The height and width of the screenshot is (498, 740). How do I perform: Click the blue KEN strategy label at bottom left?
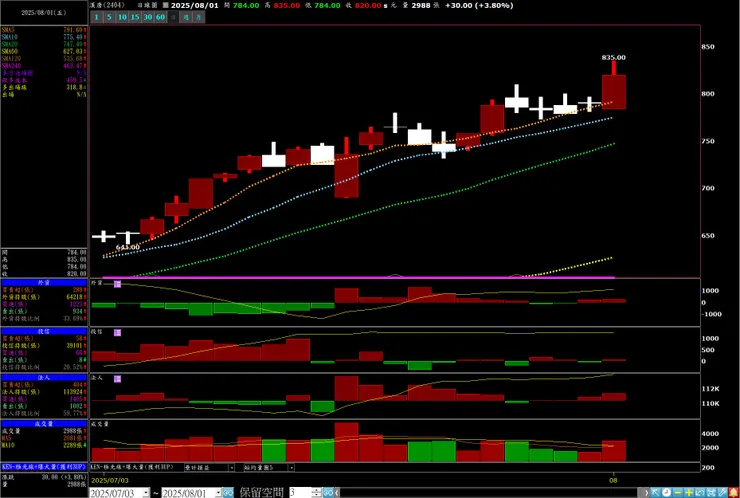pyautogui.click(x=44, y=466)
